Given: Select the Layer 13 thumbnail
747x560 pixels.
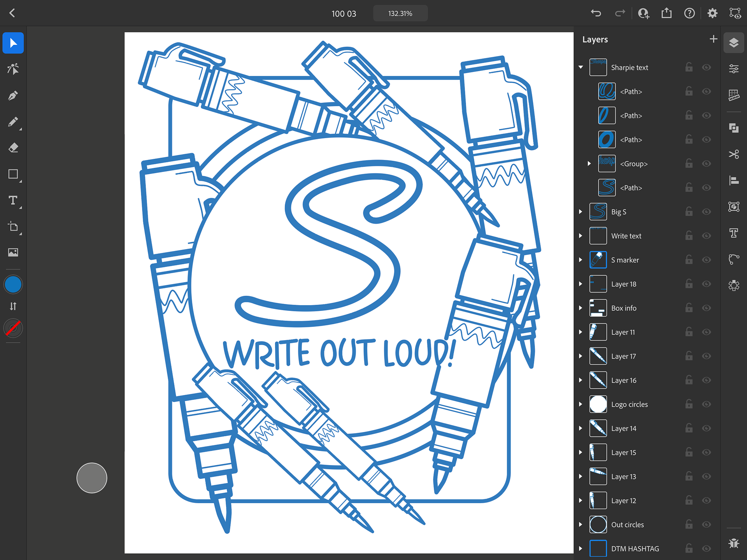Looking at the screenshot, I should pos(598,476).
